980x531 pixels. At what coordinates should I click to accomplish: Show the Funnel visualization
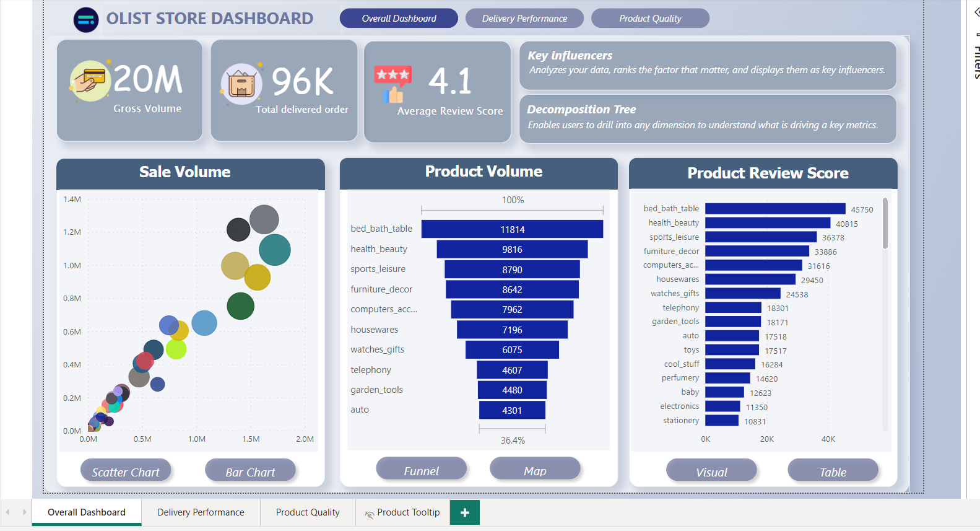[x=422, y=470]
